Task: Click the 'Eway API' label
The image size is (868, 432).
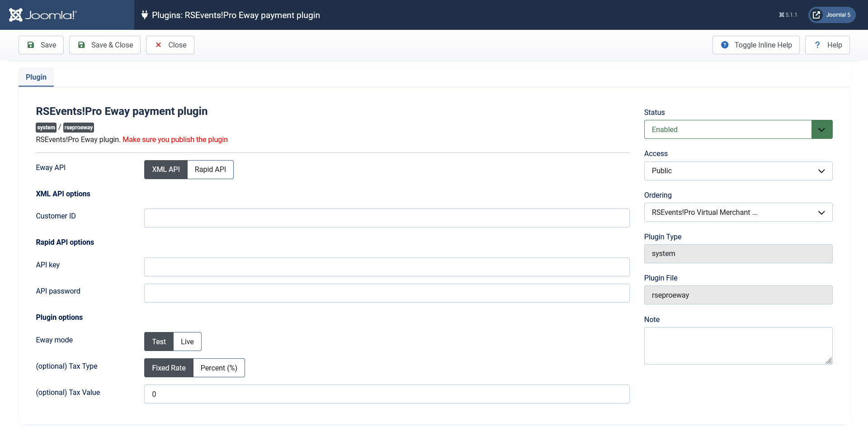Action: 51,167
